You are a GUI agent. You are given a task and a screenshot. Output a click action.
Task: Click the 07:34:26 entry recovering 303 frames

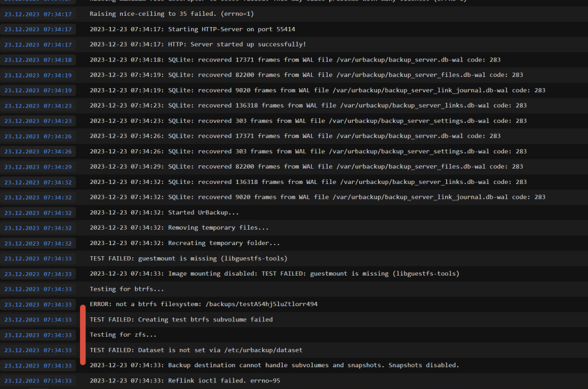[x=308, y=152]
